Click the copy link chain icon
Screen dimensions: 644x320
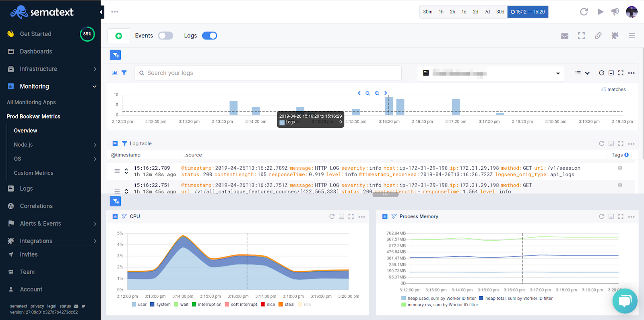598,36
